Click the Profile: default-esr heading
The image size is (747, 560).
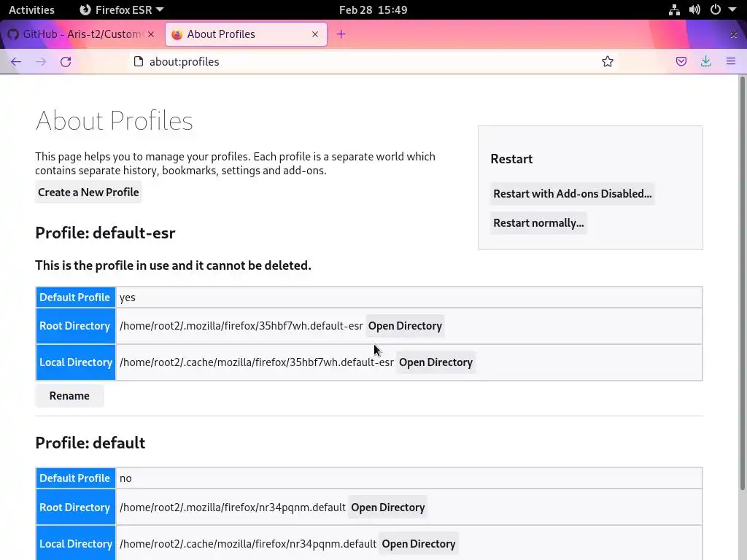[105, 233]
